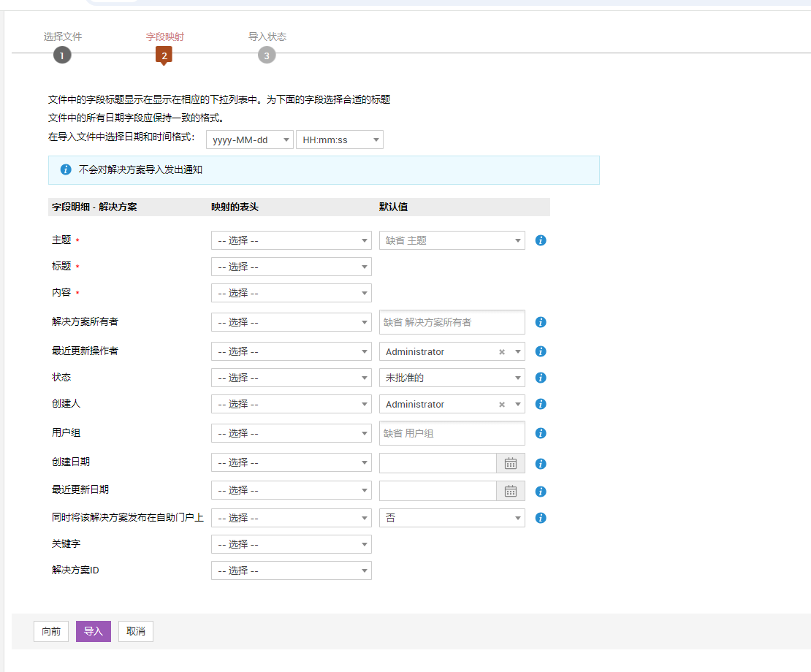Click info icon for 最近更新操作者 row

541,351
